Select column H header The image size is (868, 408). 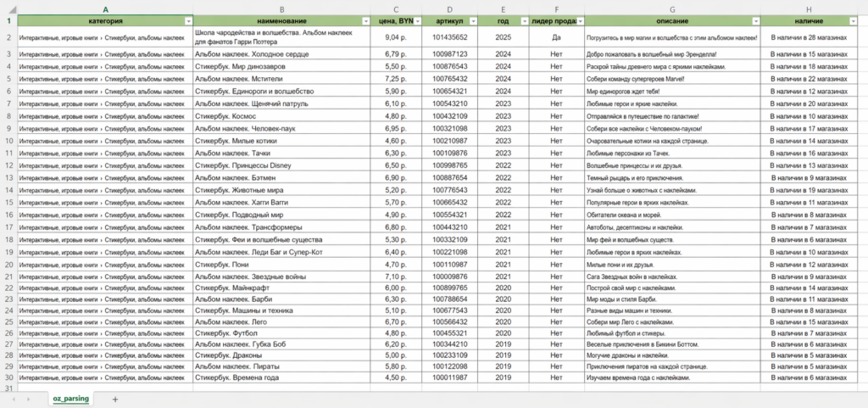[809, 9]
